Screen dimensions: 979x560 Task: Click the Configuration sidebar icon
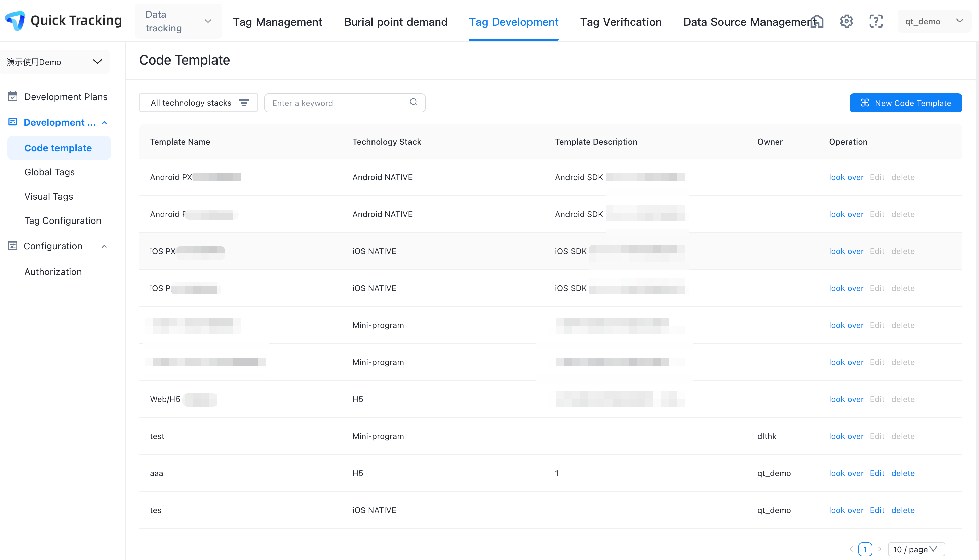13,246
